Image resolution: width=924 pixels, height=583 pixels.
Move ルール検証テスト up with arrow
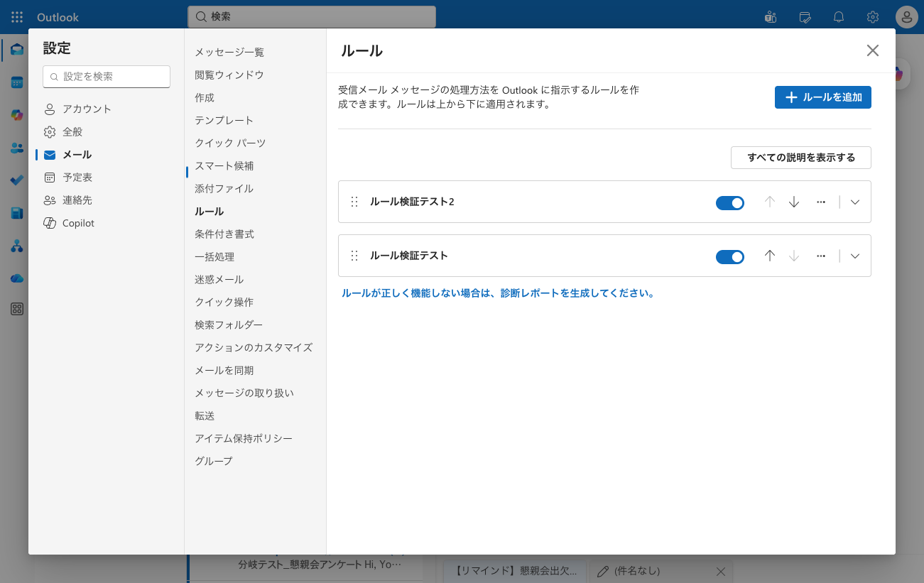tap(770, 256)
